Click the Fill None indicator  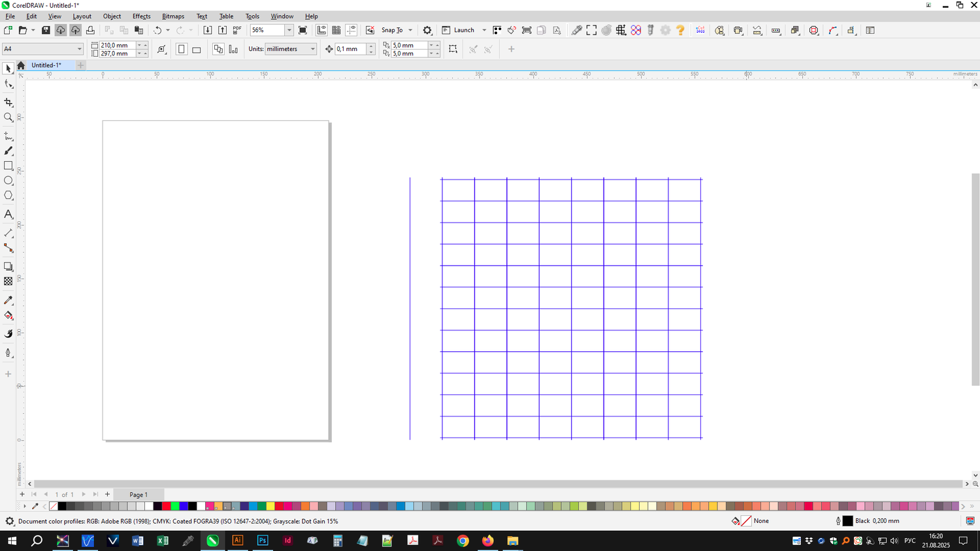(x=751, y=521)
